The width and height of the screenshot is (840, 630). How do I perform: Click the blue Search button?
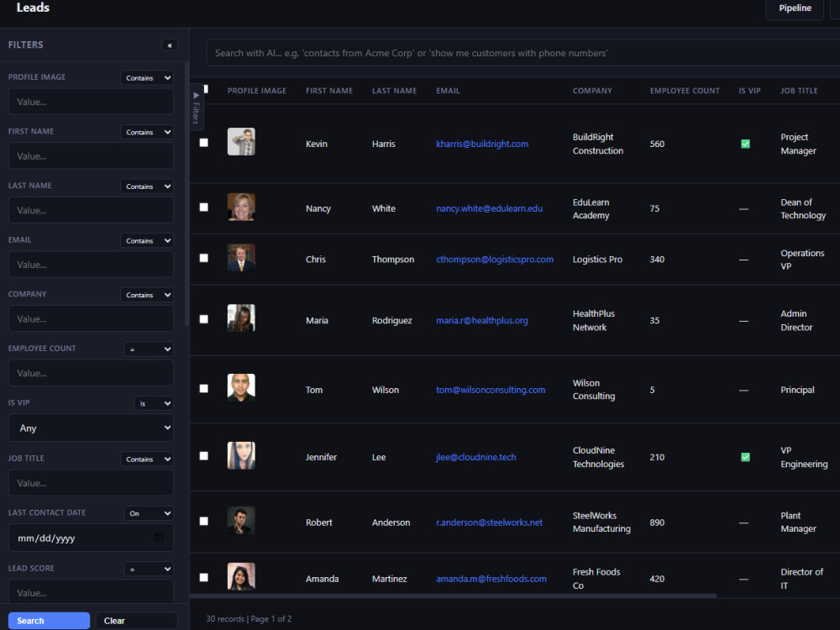coord(49,621)
